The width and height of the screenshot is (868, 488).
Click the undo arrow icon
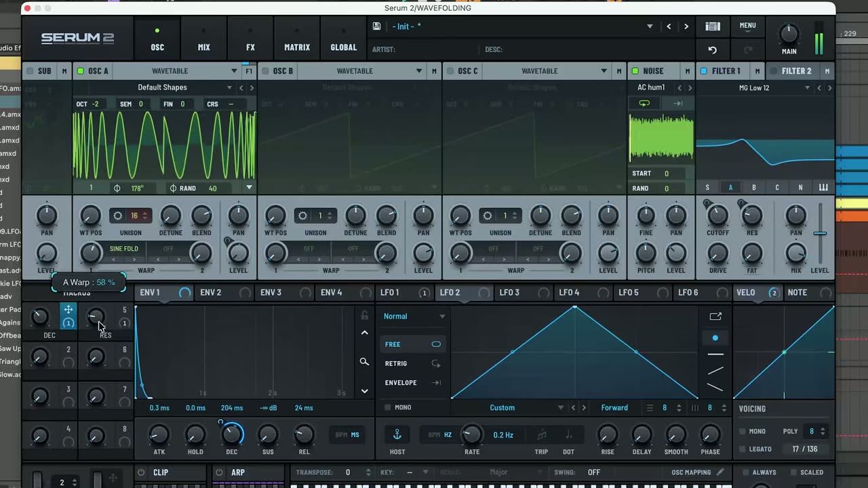712,50
